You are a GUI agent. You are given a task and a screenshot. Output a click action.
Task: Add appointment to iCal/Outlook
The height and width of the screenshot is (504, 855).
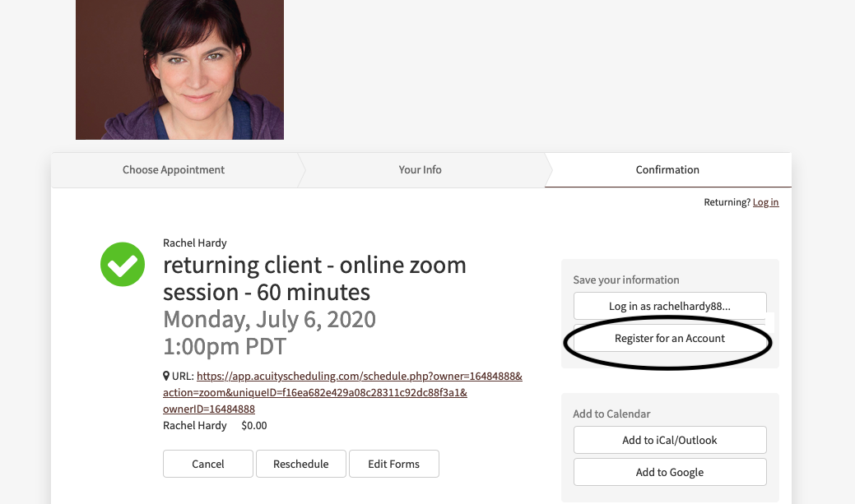coord(670,440)
